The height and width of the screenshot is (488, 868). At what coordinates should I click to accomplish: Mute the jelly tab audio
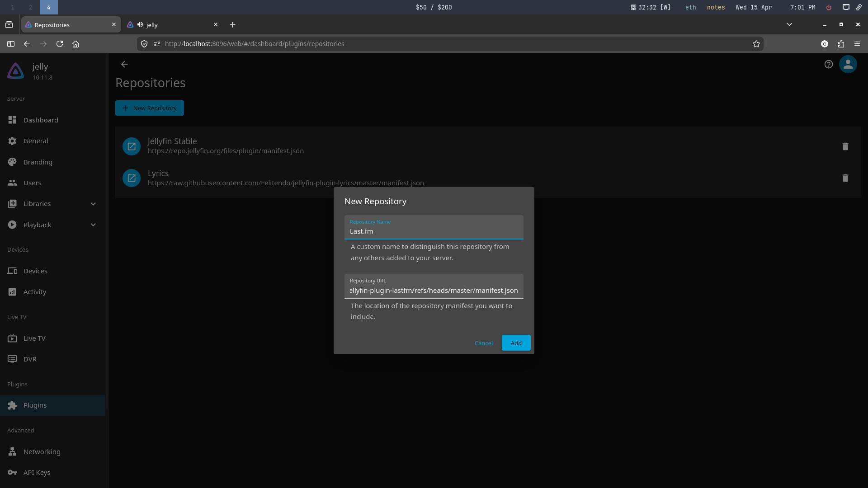tap(140, 24)
